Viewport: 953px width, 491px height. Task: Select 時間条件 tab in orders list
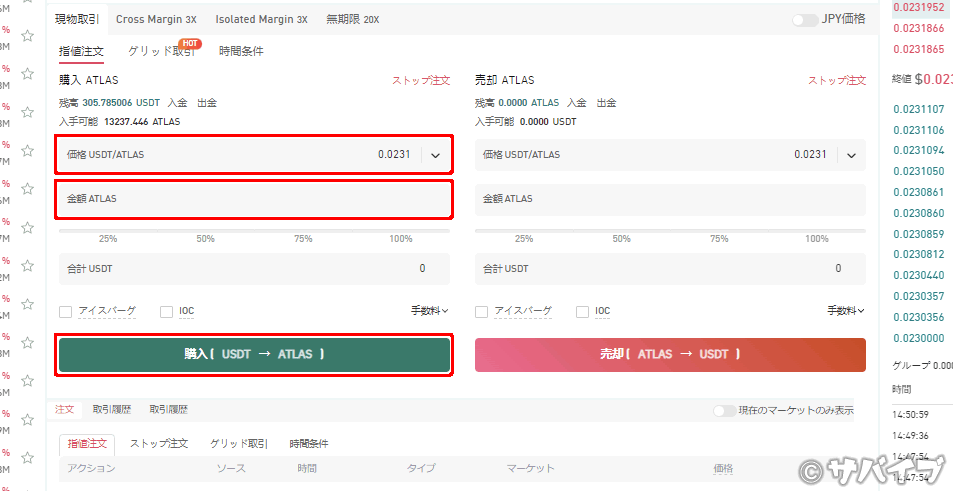(x=309, y=444)
